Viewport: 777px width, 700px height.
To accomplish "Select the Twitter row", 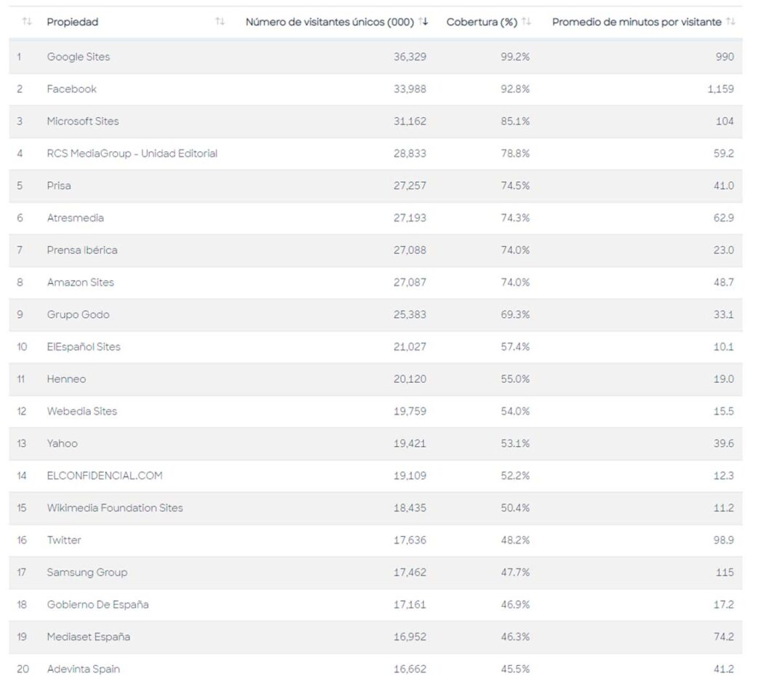I will [x=64, y=540].
